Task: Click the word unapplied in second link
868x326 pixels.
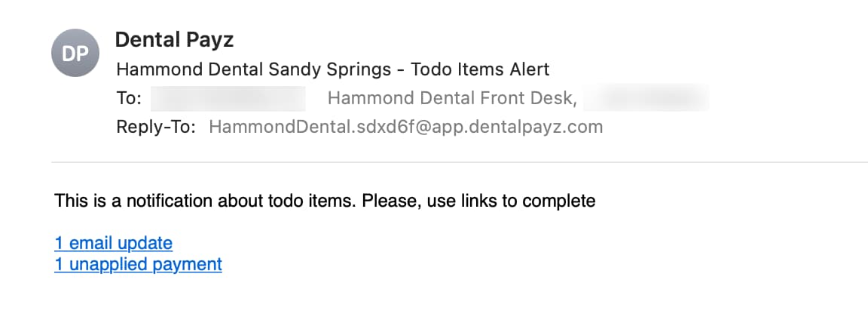Action: [x=108, y=264]
